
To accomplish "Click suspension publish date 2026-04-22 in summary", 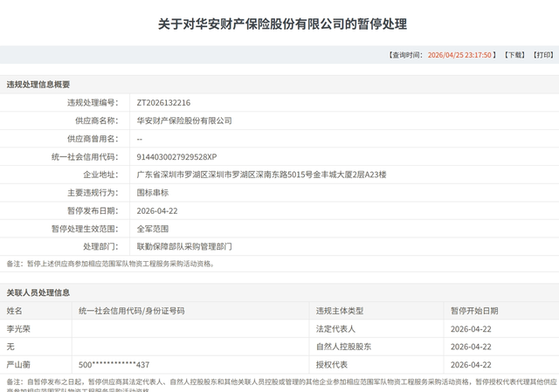I will click(157, 210).
